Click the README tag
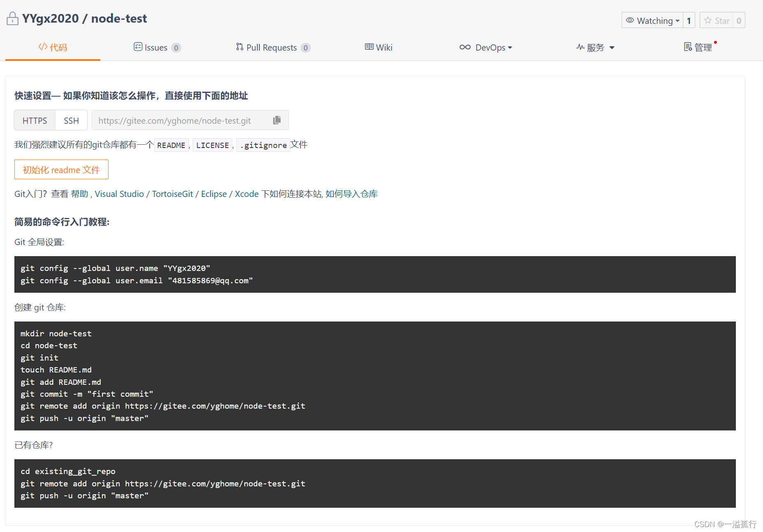The height and width of the screenshot is (532, 763). tap(171, 145)
